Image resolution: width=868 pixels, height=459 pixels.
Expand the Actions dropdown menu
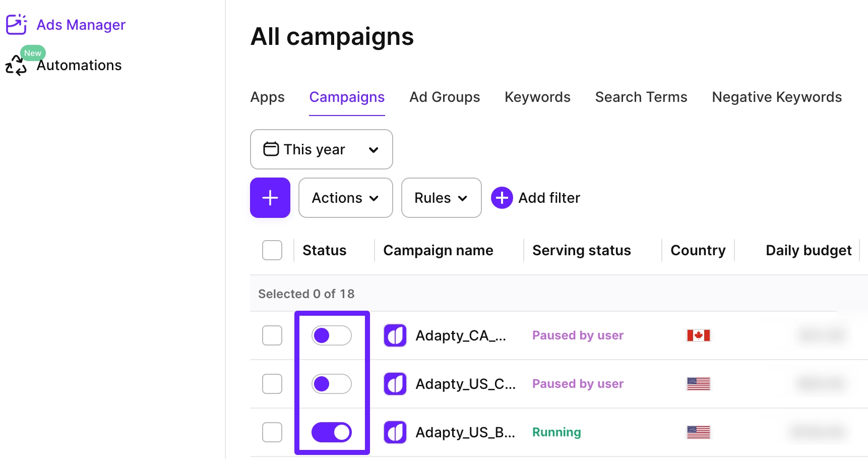[x=345, y=198]
